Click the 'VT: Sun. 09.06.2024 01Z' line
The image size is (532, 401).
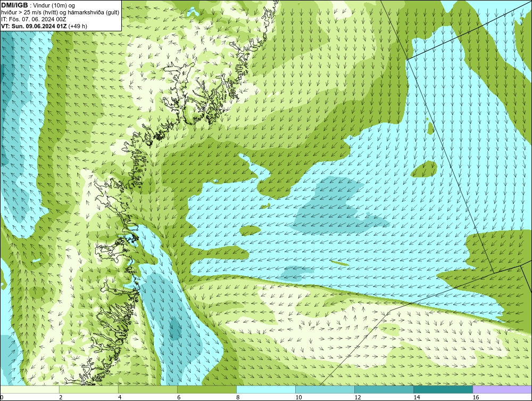point(34,26)
